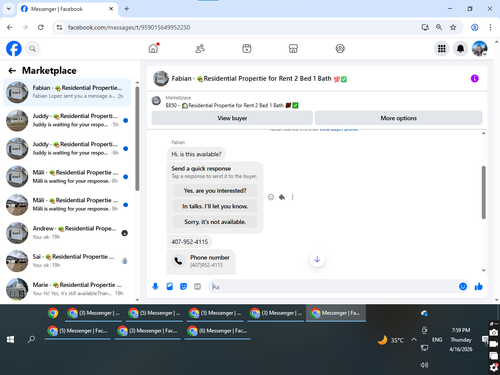Record a voice clip with microphone
Screen dimensions: 500x375
[155, 286]
